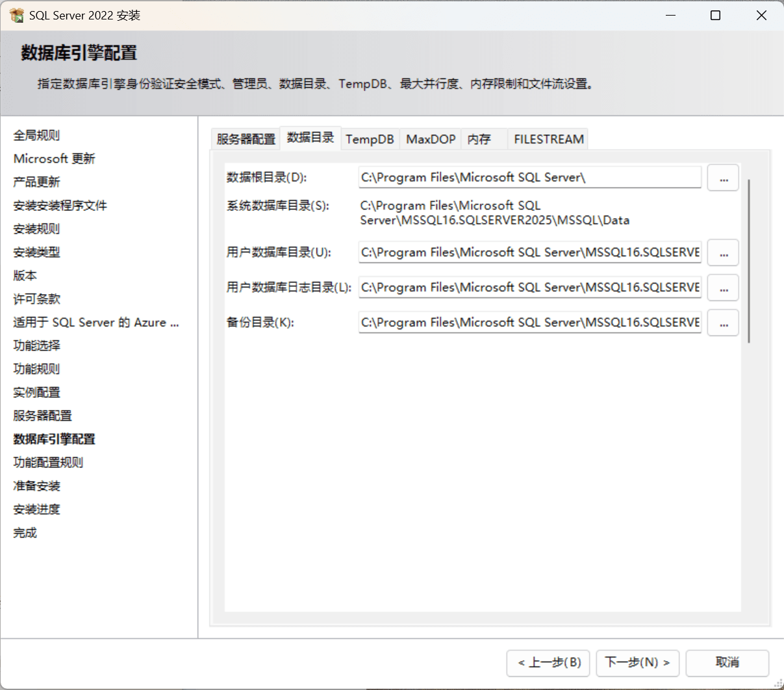This screenshot has width=784, height=690.
Task: Select 安装安装程序文件 step in sidebar
Action: tap(60, 205)
